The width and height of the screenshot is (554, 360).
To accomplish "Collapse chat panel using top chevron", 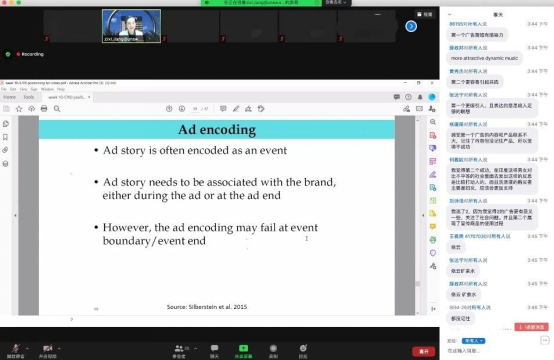I will point(449,14).
